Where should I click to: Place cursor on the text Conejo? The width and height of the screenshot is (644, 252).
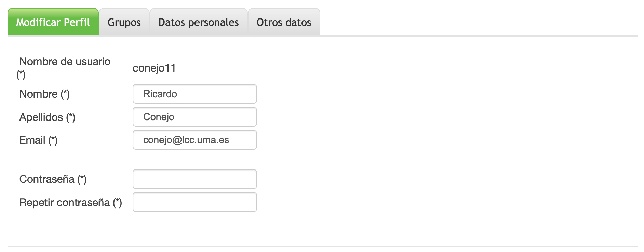[159, 117]
